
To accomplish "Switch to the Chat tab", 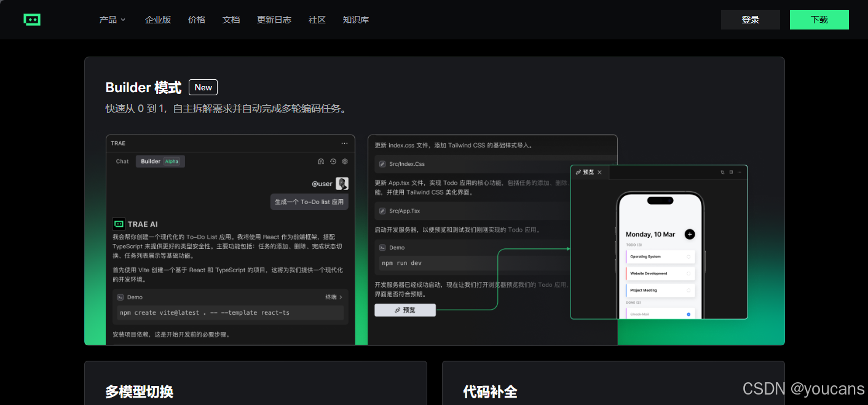I will pos(122,162).
